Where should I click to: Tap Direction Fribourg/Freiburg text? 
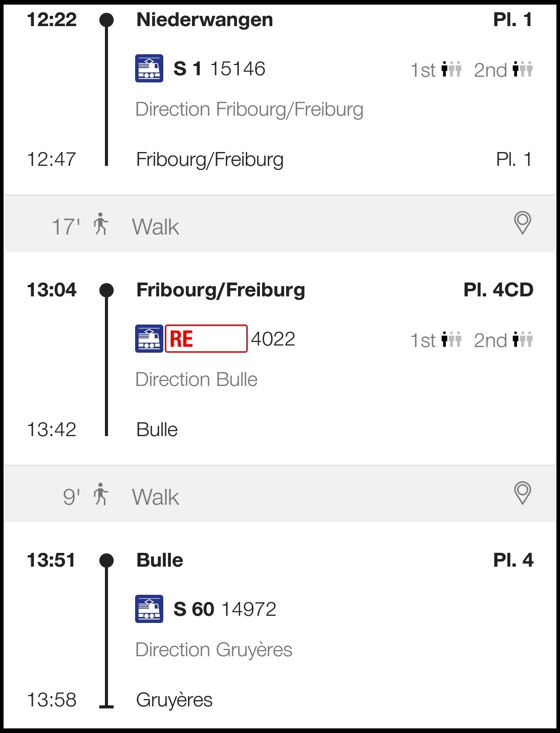[249, 110]
